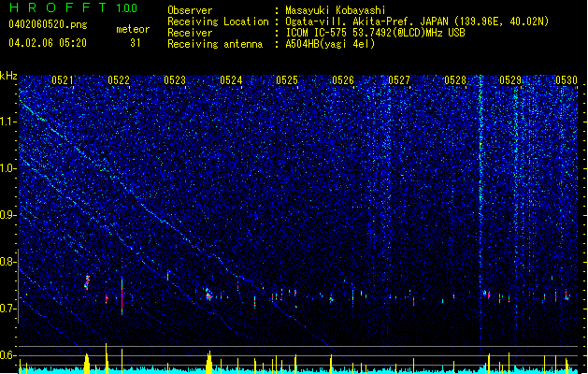This screenshot has height=374, width=588.
Task: Select the A504HB(yagi 4el) antenna text
Action: coord(330,44)
